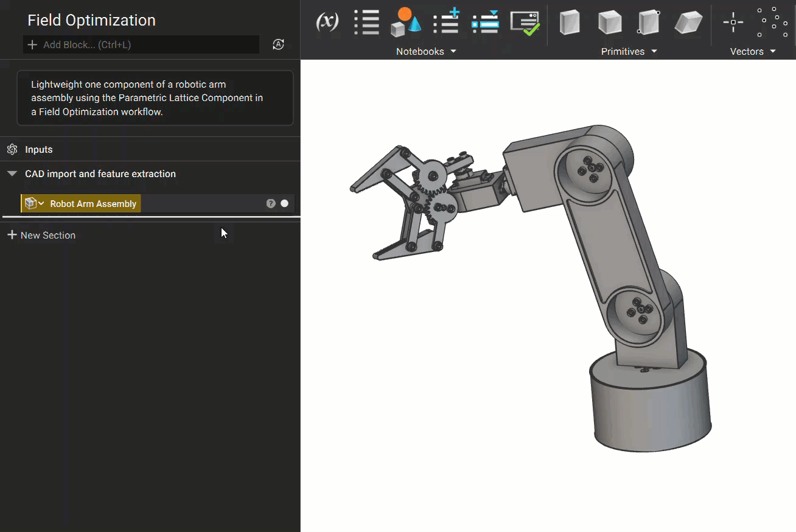This screenshot has width=796, height=532.
Task: Toggle the circular A icon beside Add Block
Action: click(x=278, y=44)
